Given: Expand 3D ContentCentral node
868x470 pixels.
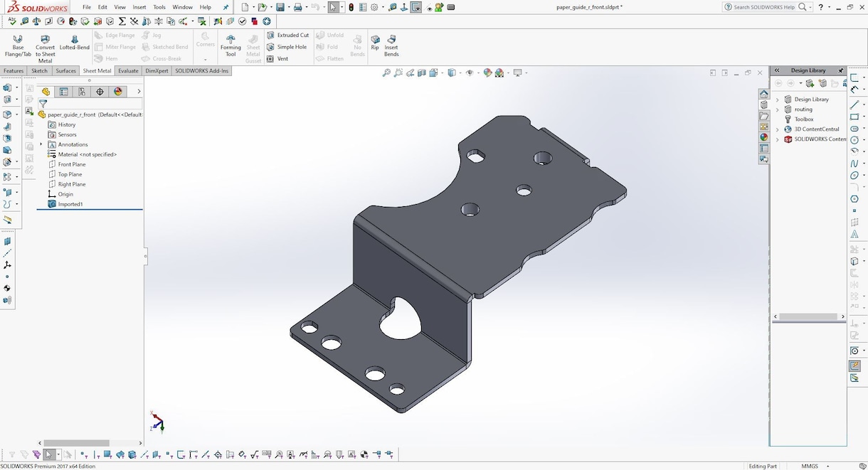Looking at the screenshot, I should click(778, 129).
